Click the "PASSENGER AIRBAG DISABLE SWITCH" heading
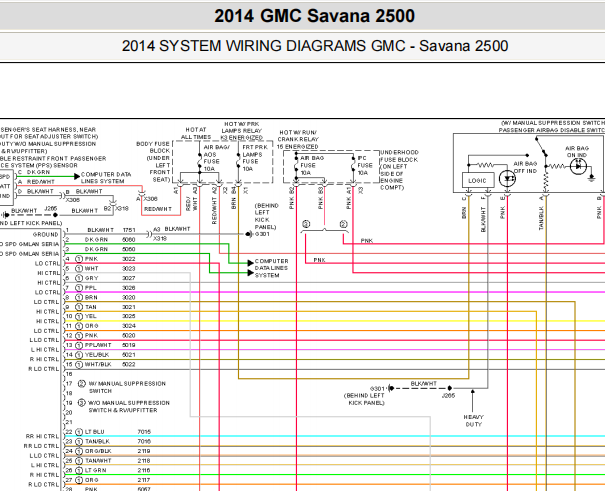Viewport: 605px width, 491px height. [552, 130]
